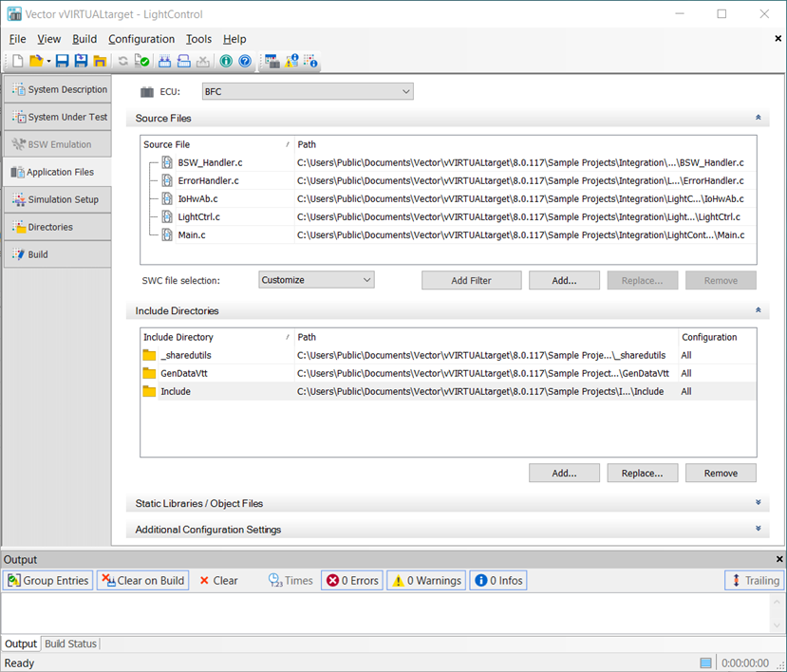
Task: Toggle Clear on Build option
Action: pos(143,581)
